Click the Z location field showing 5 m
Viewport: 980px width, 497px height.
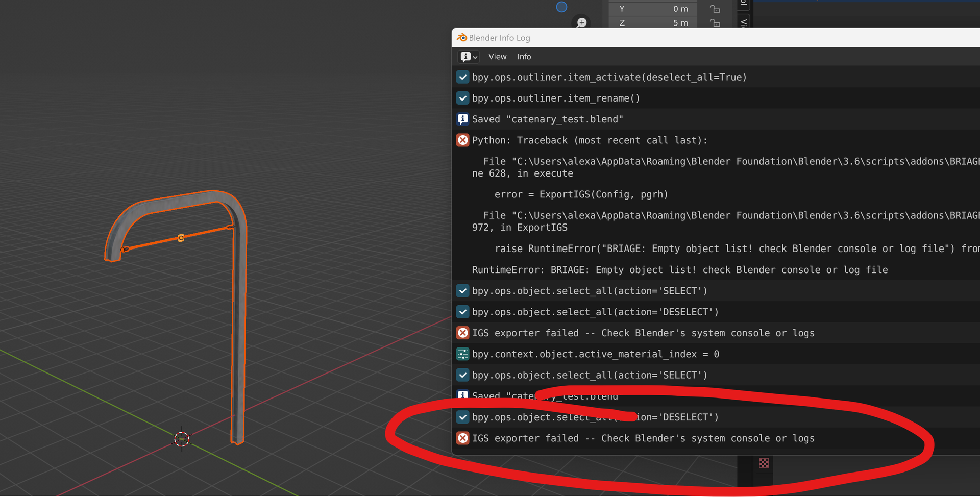(653, 23)
